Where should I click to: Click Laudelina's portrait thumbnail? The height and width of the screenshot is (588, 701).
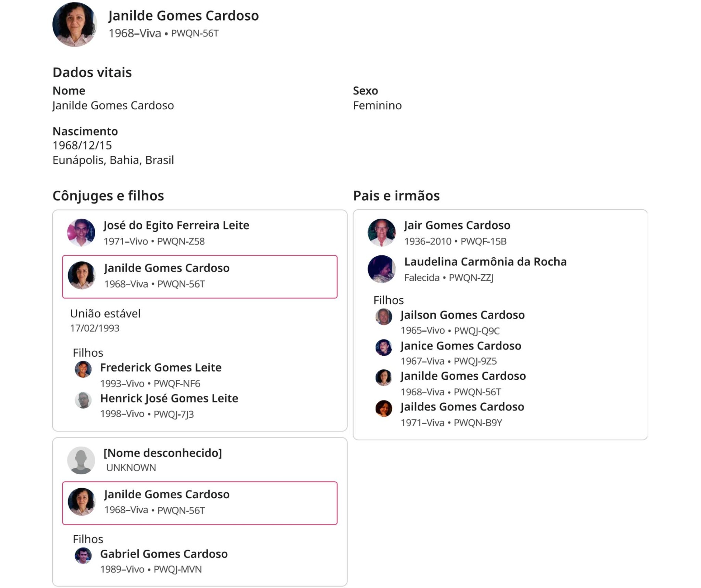[x=381, y=269]
